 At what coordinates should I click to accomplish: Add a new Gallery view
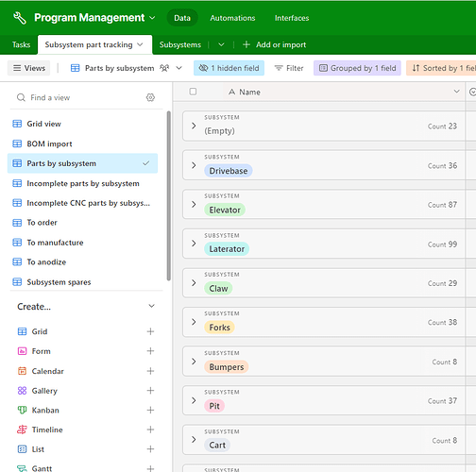[150, 391]
